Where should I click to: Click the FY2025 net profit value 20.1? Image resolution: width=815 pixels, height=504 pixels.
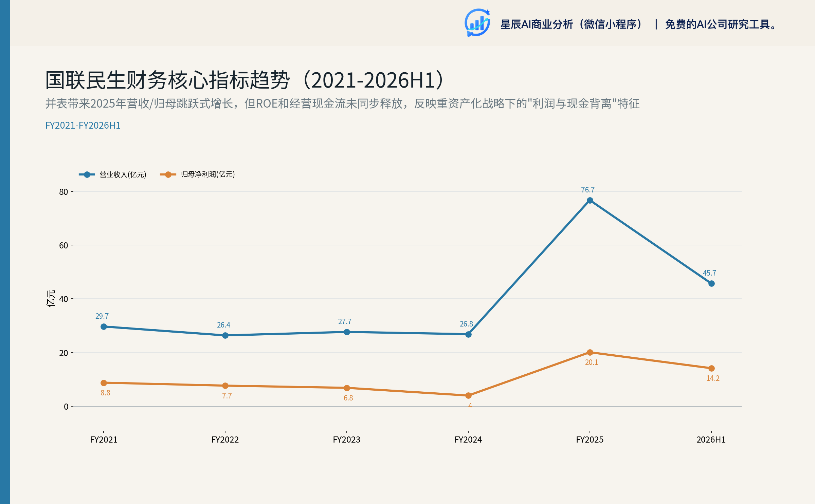point(592,362)
